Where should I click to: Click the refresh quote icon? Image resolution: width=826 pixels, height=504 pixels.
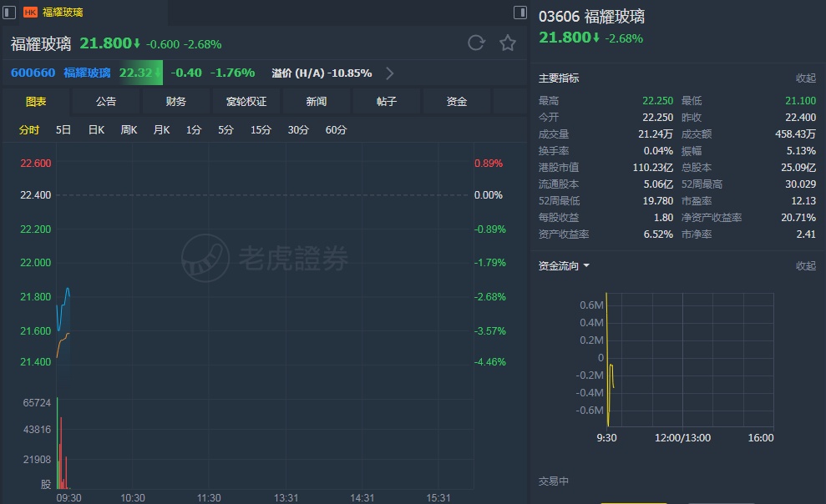476,43
